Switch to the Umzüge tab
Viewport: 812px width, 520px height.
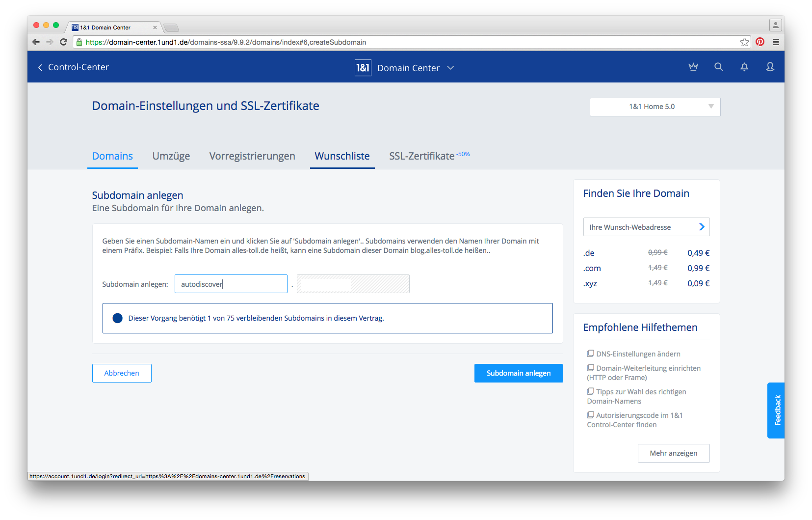point(171,156)
